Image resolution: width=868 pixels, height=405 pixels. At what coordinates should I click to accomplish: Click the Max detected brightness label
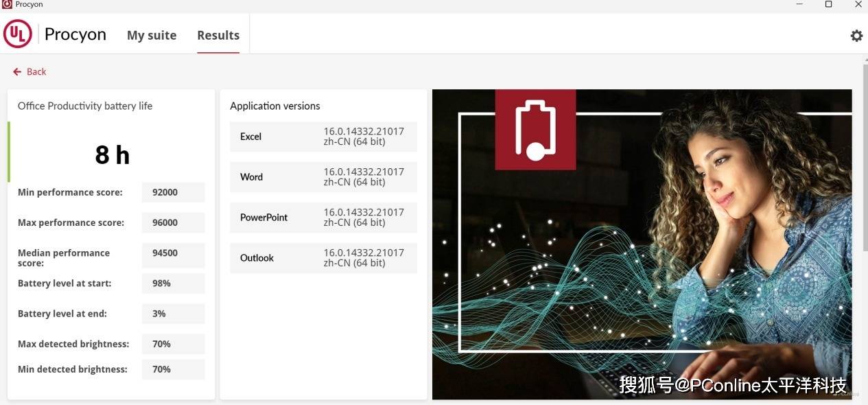click(73, 344)
